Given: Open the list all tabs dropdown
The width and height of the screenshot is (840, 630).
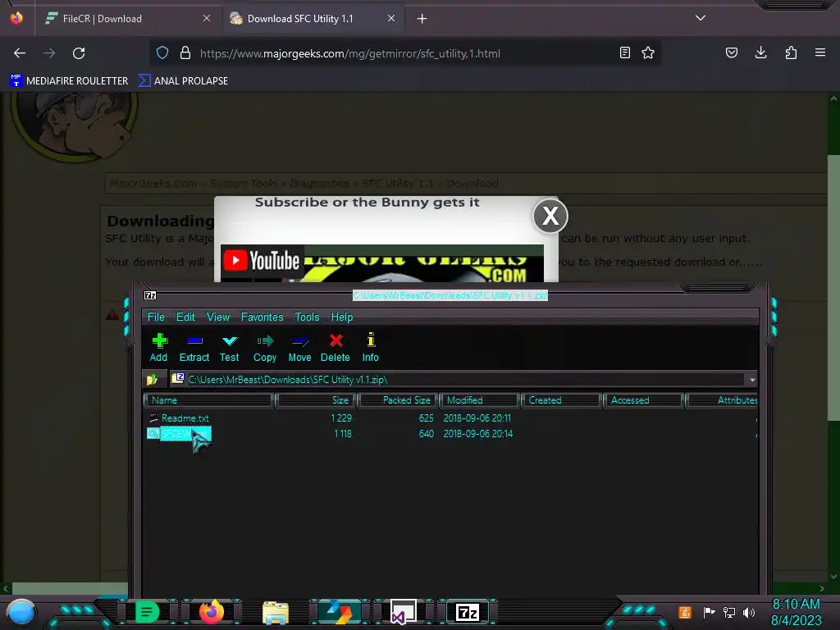Looking at the screenshot, I should (701, 18).
